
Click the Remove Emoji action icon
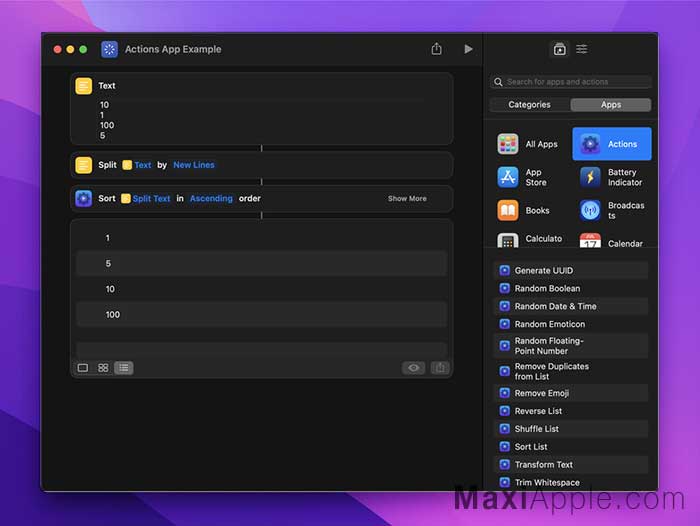504,393
